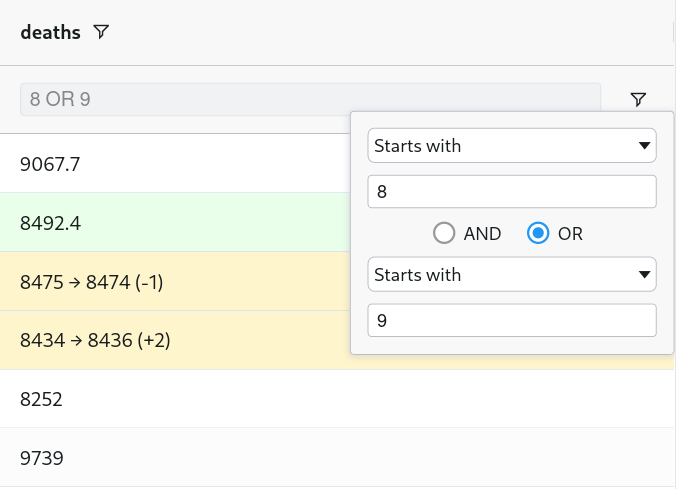Screen dimensions: 676x489
Task: Open the second 'Starts with' condition dropdown
Action: point(512,274)
